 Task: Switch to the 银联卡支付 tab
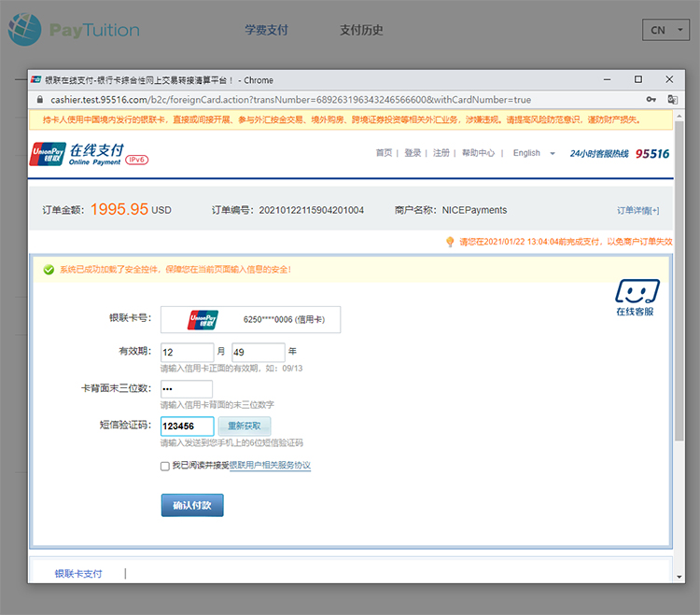click(78, 573)
